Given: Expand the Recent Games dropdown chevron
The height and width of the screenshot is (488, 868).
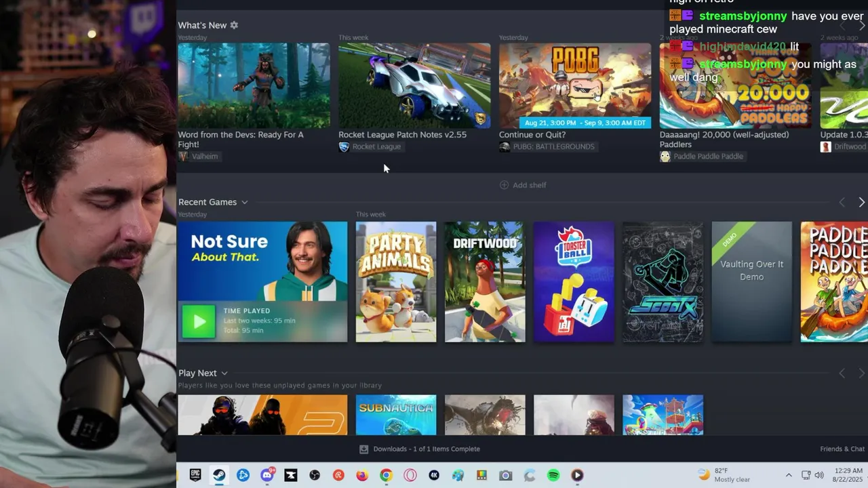Looking at the screenshot, I should click(x=245, y=202).
